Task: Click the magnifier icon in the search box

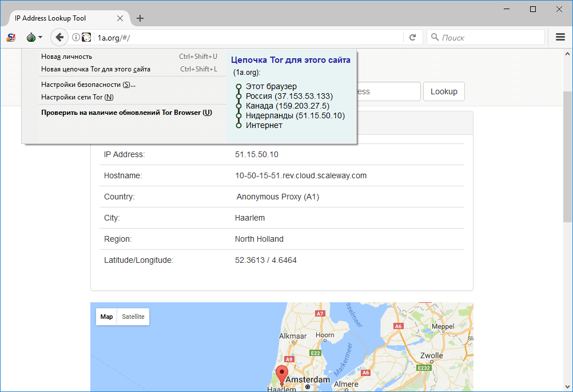Action: click(435, 38)
